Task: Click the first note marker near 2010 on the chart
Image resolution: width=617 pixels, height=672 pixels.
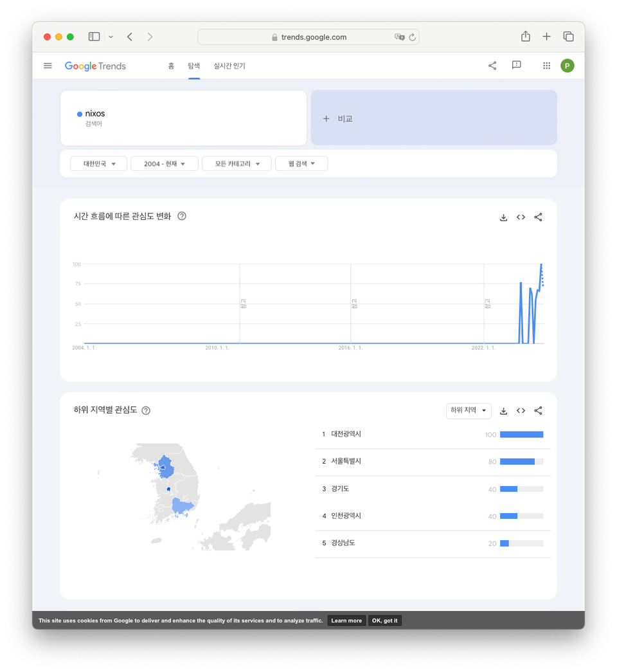Action: point(244,304)
